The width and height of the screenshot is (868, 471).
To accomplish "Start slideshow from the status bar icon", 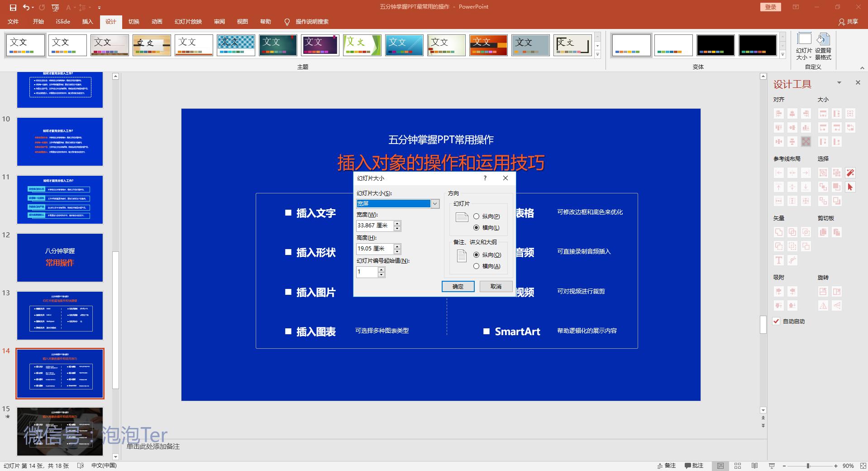I will pos(772,466).
